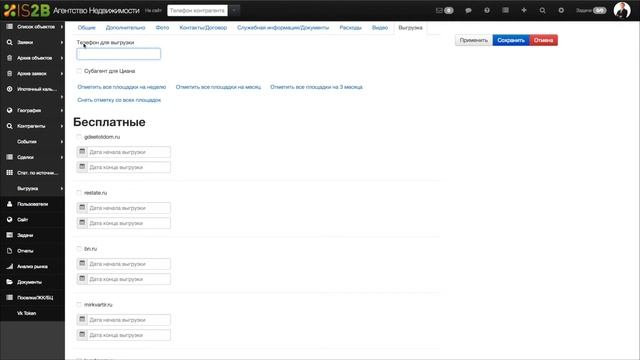Switch to the Фото tab
Screen dimensions: 640x360
pyautogui.click(x=162, y=28)
